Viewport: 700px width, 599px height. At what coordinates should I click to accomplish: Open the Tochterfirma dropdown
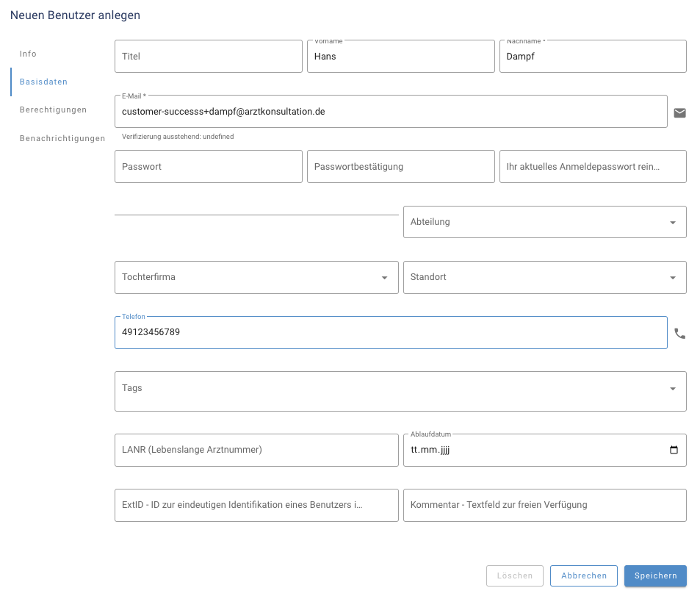point(383,278)
